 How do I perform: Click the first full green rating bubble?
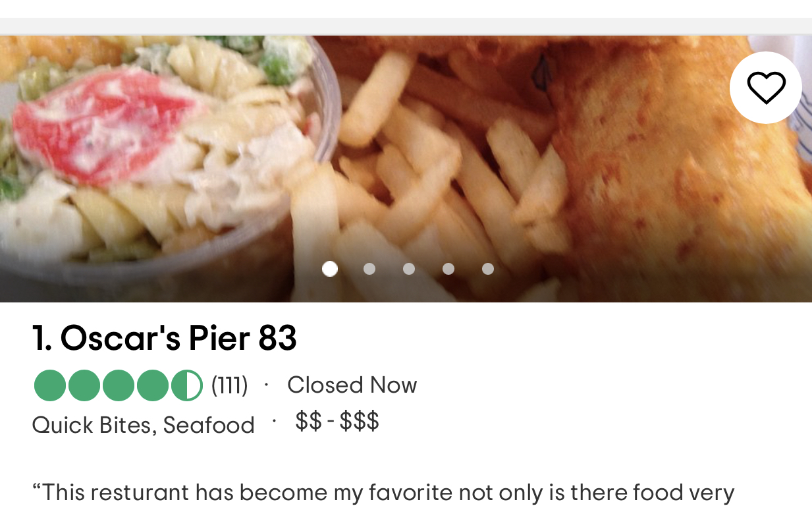point(50,385)
